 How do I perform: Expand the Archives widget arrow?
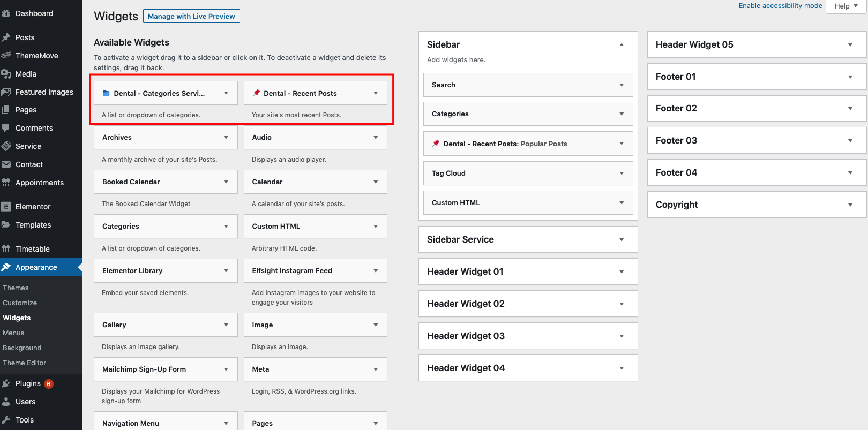coord(226,138)
